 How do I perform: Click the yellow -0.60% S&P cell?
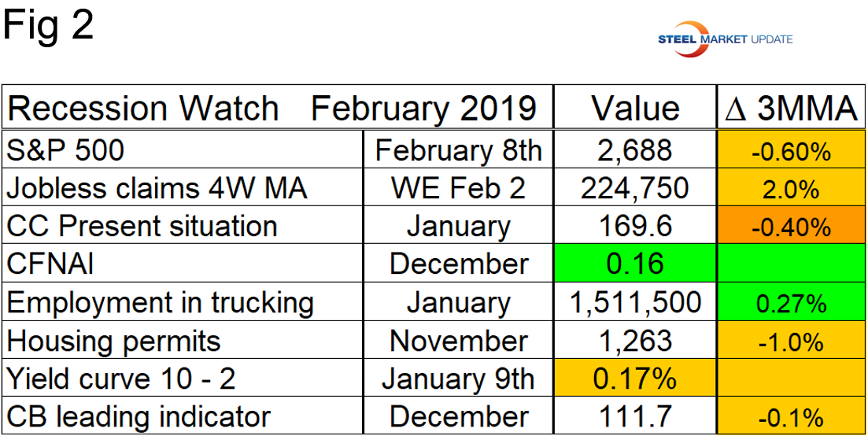790,150
